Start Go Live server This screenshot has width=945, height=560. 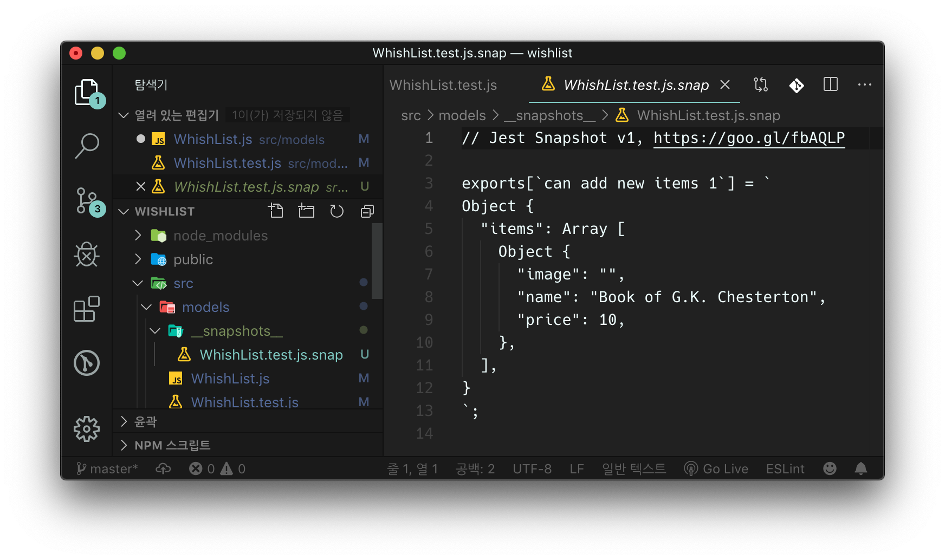pos(716,468)
